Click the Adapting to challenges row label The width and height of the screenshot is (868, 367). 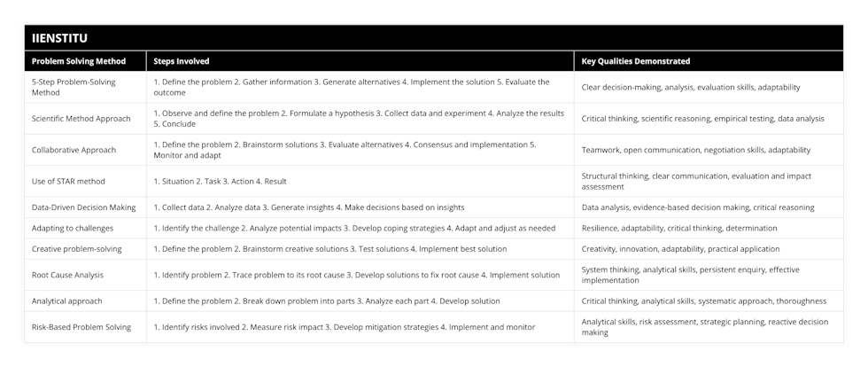pyautogui.click(x=85, y=228)
